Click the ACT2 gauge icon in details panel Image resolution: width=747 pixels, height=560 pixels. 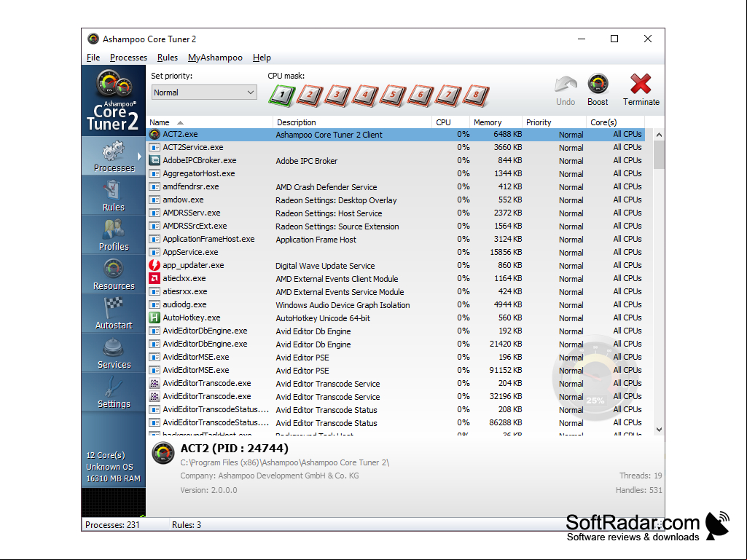tap(163, 453)
